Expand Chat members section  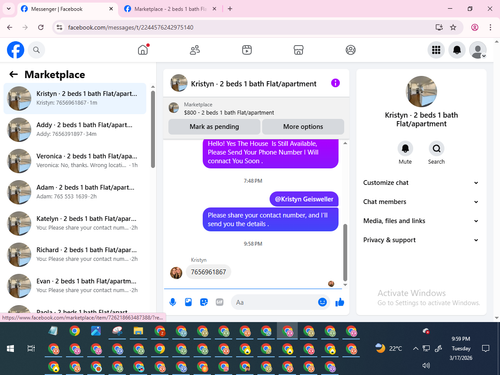[421, 202]
